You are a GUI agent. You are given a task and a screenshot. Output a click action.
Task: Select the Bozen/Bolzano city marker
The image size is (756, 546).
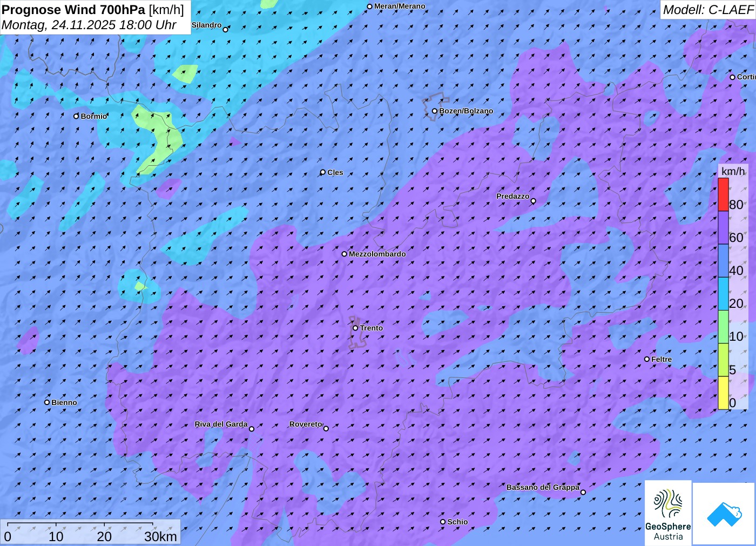pos(434,111)
